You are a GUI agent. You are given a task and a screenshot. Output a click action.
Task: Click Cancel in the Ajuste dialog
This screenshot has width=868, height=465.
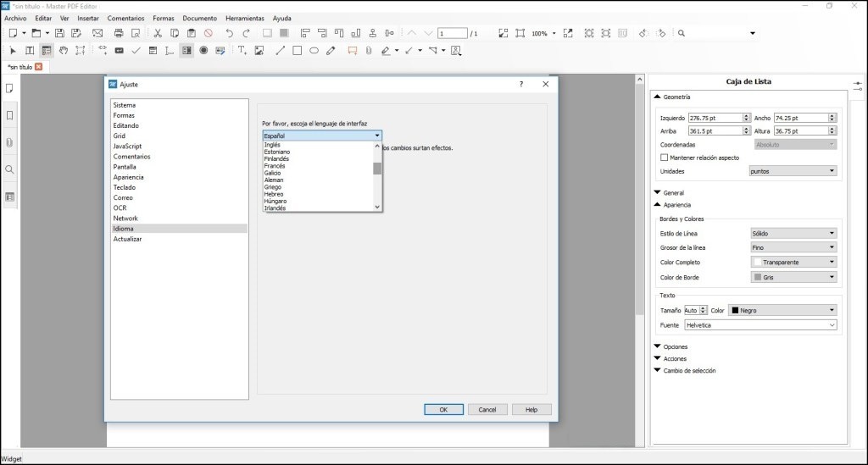(487, 410)
